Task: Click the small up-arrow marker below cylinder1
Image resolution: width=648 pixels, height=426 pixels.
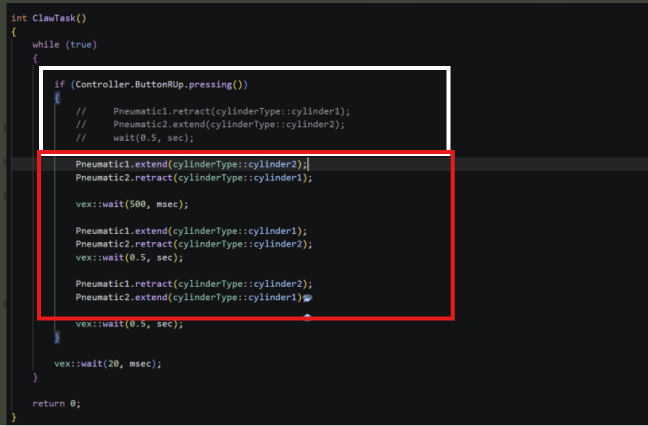Action: (307, 317)
